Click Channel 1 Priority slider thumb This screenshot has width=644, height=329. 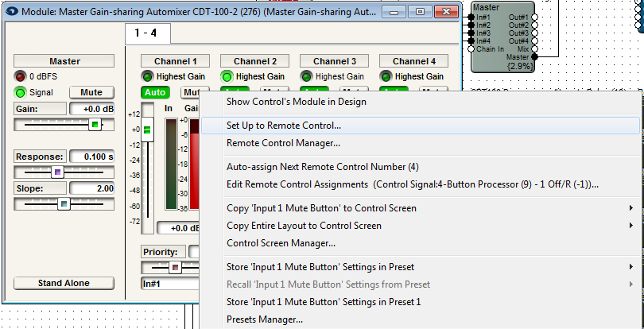[176, 268]
